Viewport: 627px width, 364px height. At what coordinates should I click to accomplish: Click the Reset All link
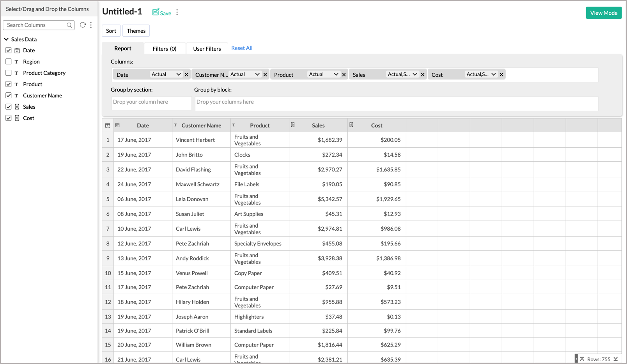[x=241, y=48]
